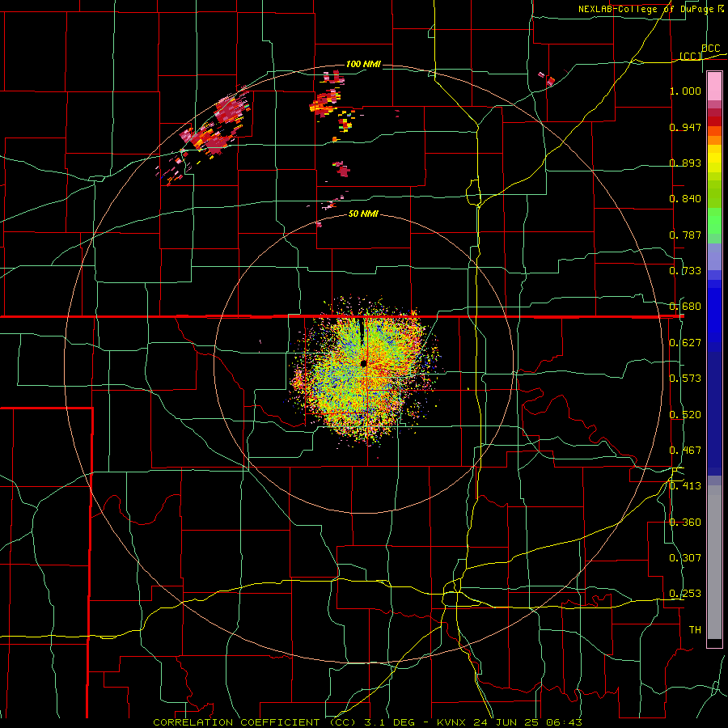The width and height of the screenshot is (728, 728).
Task: Click the 0.467 legend value
Action: tap(685, 451)
